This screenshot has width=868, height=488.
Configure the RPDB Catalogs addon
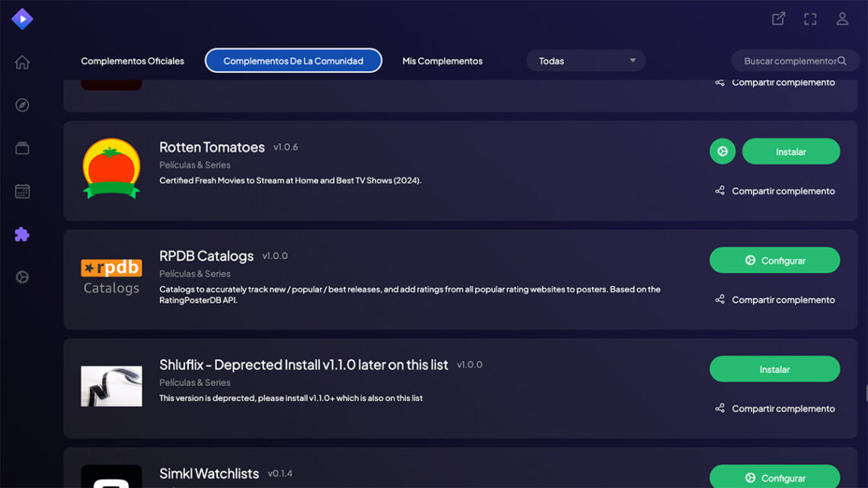774,260
